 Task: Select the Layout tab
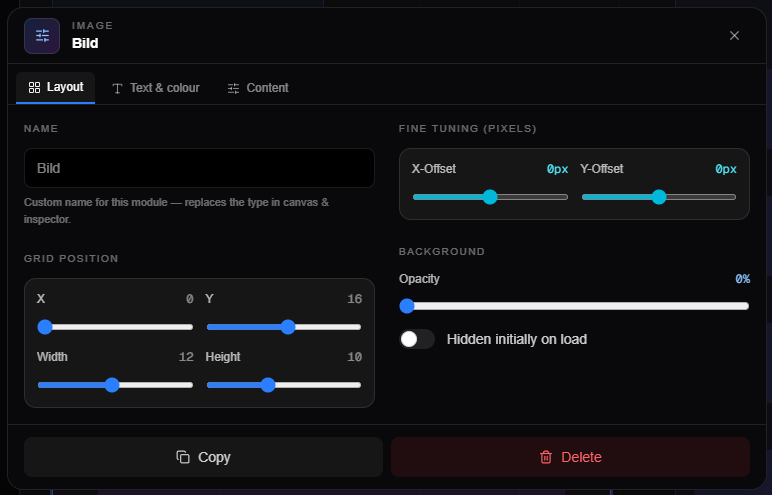pos(56,88)
